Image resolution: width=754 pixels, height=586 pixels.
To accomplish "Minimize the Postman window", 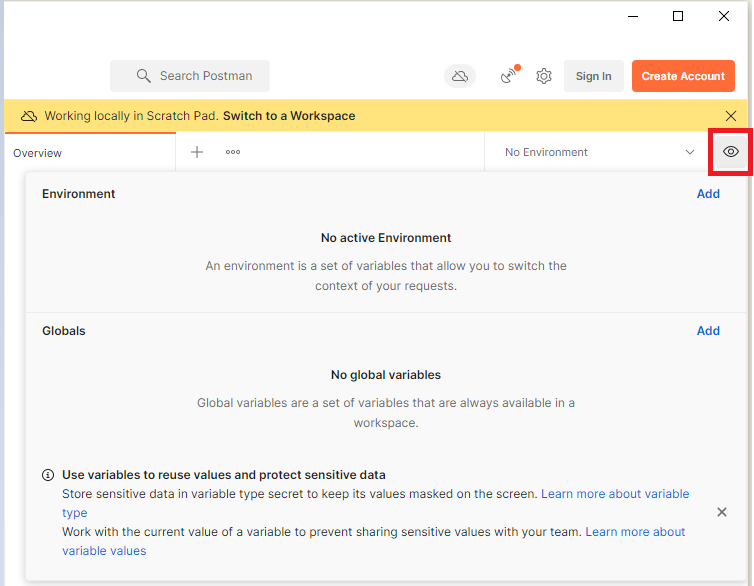I will pos(633,16).
